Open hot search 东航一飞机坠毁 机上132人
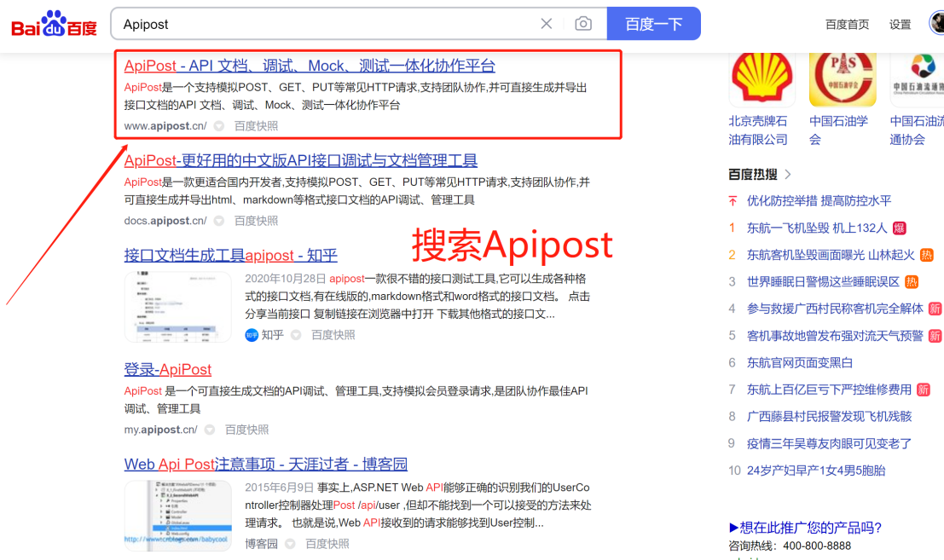This screenshot has width=944, height=560. pos(817,228)
